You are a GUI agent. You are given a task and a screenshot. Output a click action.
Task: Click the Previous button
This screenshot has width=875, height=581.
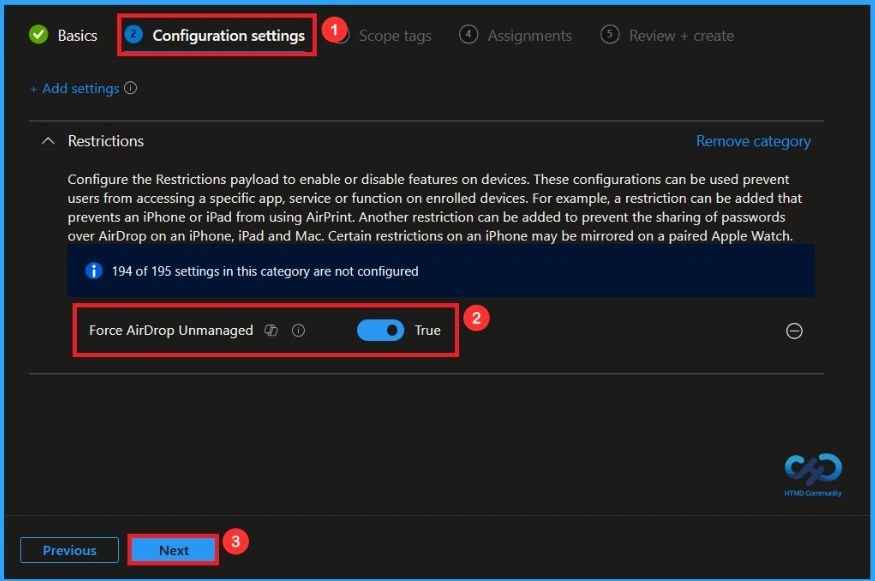69,550
